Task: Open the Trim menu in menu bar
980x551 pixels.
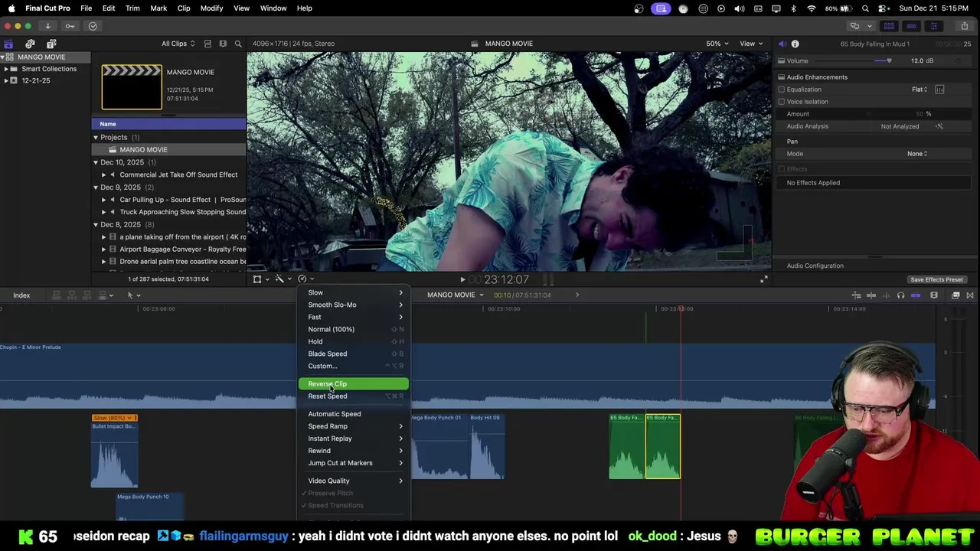Action: coord(132,8)
